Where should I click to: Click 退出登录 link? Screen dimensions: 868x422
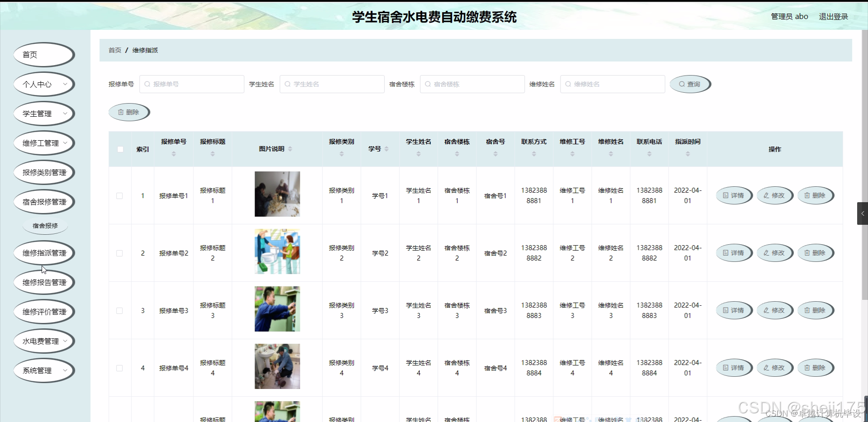[834, 16]
